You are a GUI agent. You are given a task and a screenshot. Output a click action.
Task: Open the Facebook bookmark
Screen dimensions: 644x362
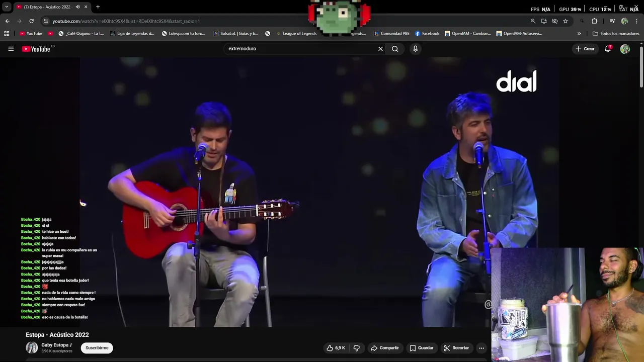(x=427, y=34)
